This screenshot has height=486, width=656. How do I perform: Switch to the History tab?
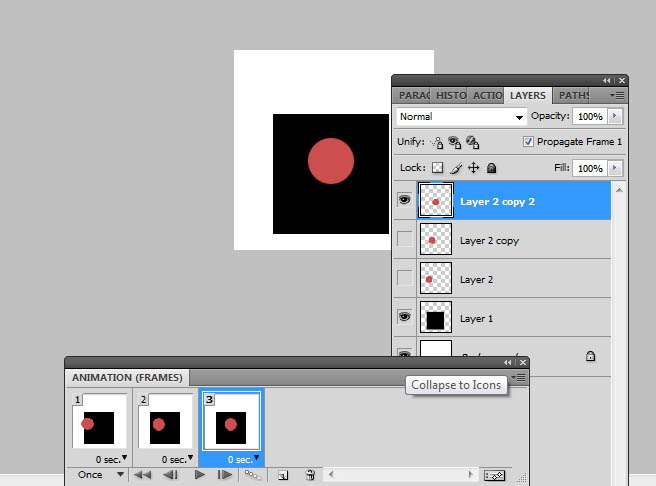pos(450,96)
